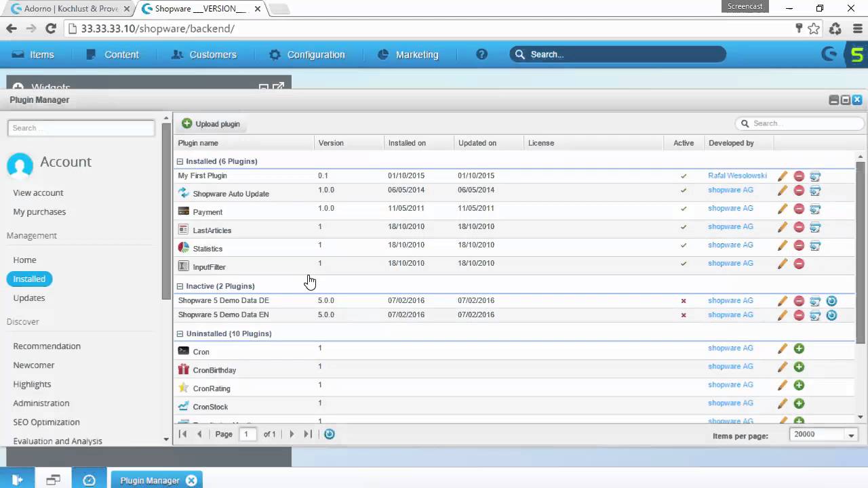This screenshot has width=868, height=488.
Task: Deactivate LastArticles plugin via its active checkmark
Action: (684, 227)
